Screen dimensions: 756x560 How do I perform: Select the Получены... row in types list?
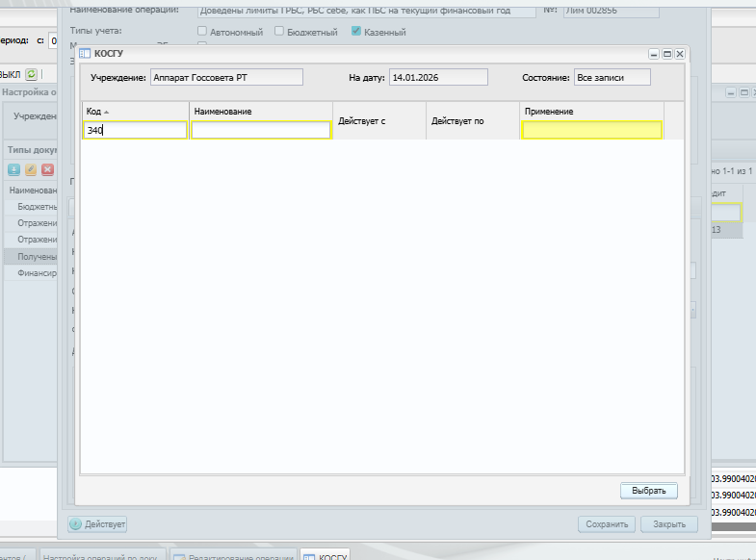[x=31, y=257]
